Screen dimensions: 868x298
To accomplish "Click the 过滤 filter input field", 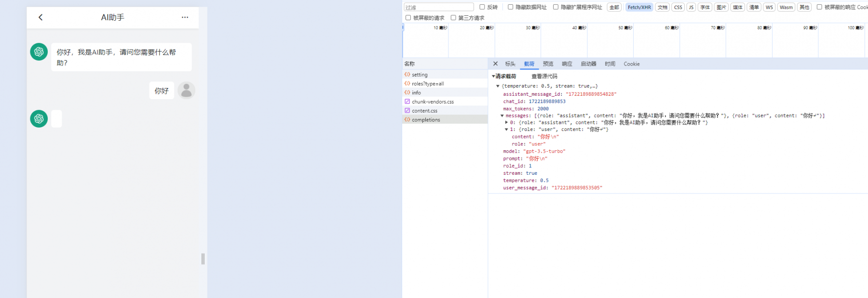I will tap(439, 7).
